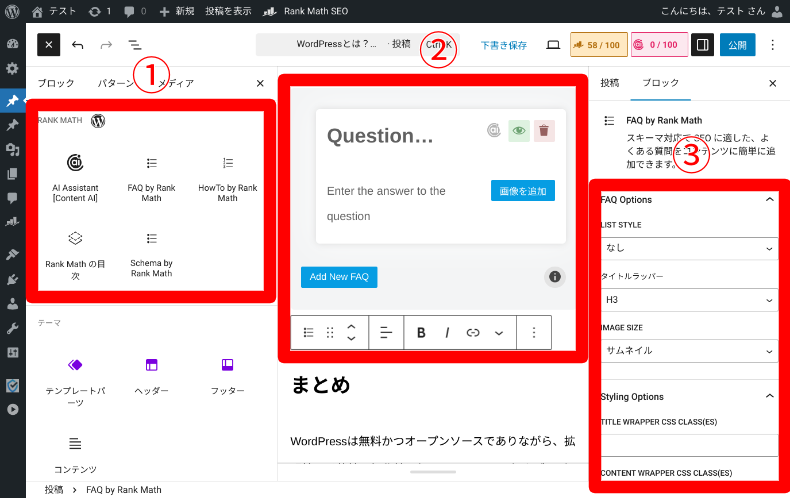Insert a link from block toolbar
790x498 pixels.
point(473,332)
